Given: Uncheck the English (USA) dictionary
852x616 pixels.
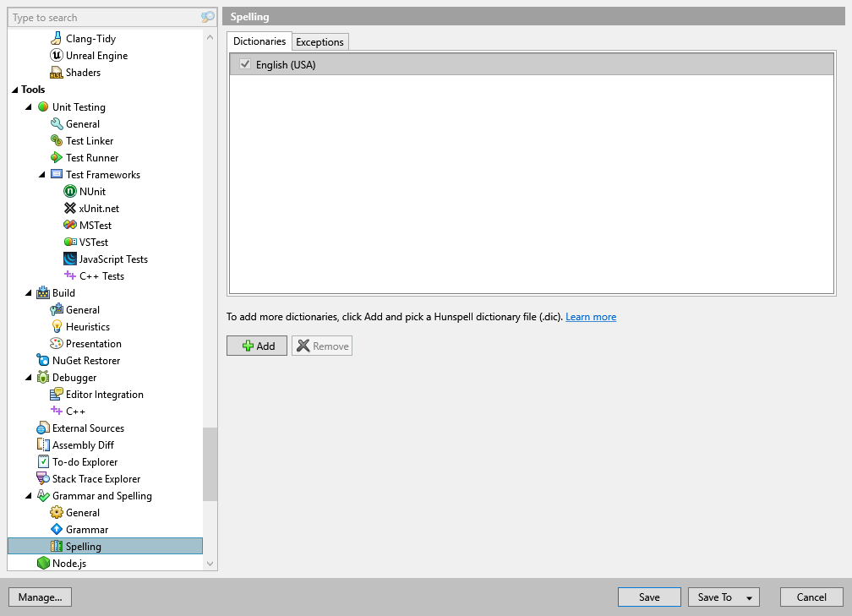Looking at the screenshot, I should 245,64.
